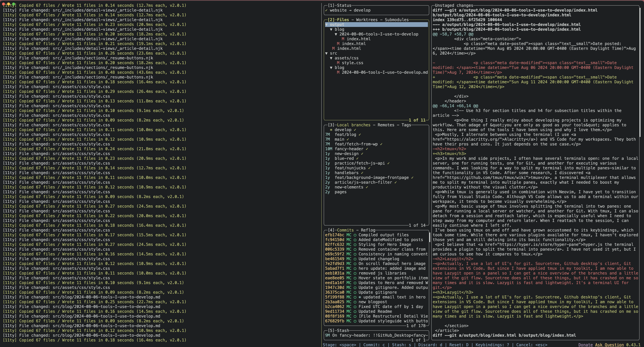Click the checkmark after feat/blog branch
Image resolution: width=644 pixels, height=347 pixels.
tap(360, 134)
